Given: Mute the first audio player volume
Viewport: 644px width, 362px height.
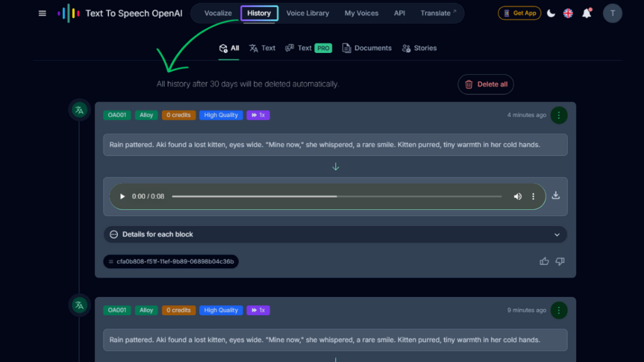Looking at the screenshot, I should [518, 196].
